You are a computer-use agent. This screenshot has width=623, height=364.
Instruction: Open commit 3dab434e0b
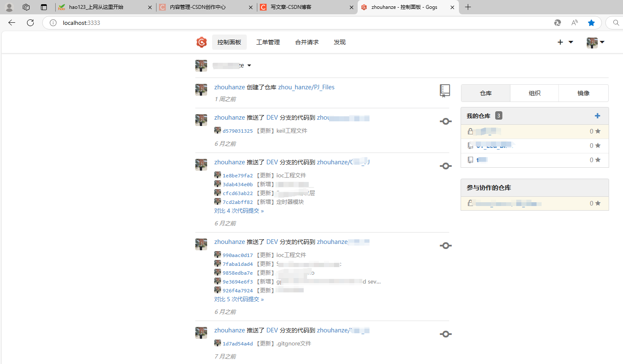point(238,185)
